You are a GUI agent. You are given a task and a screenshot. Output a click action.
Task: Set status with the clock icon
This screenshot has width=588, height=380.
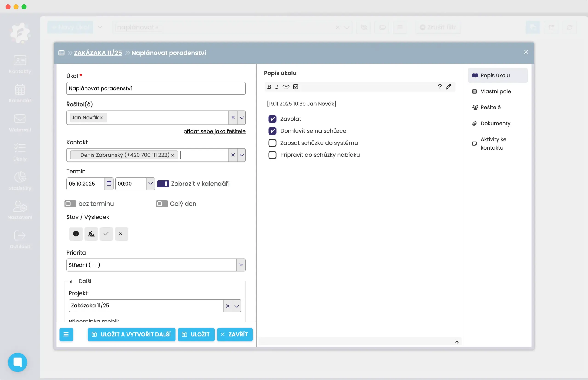pyautogui.click(x=76, y=234)
